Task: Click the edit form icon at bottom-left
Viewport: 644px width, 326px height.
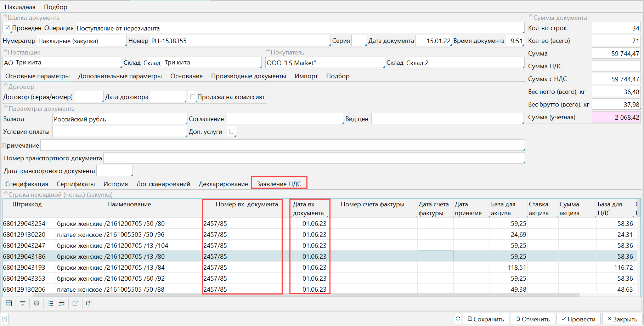Action: click(5, 319)
